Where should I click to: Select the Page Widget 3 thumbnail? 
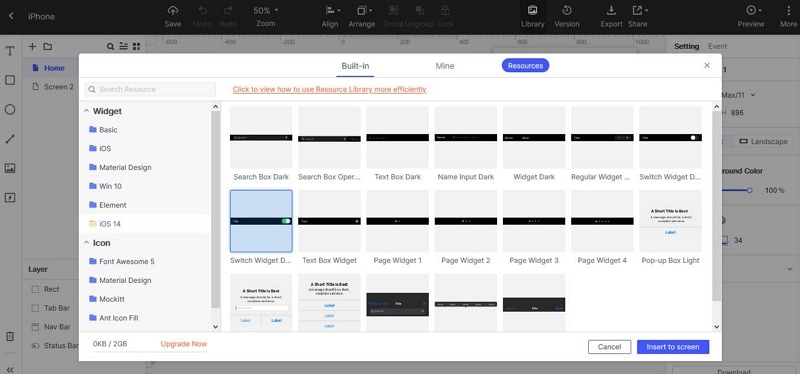coord(534,221)
